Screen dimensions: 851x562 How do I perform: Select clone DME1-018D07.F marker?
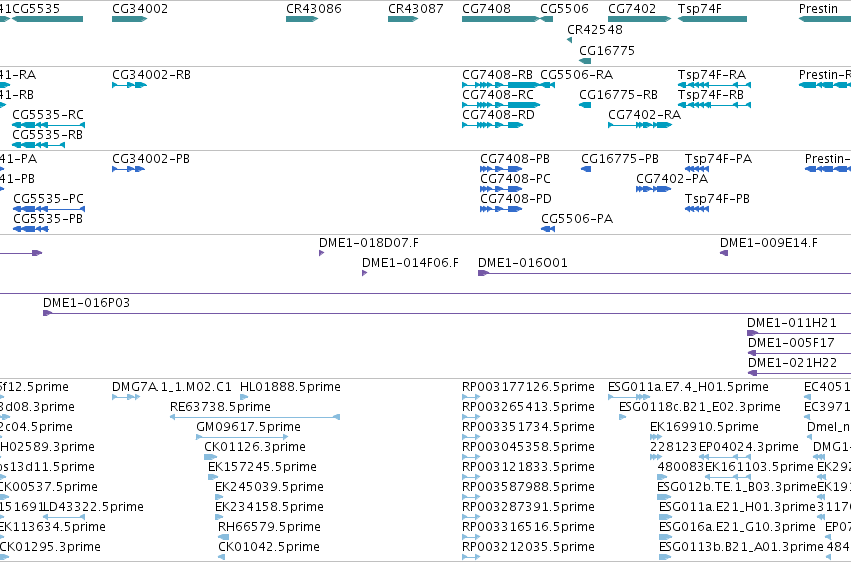tap(321, 253)
